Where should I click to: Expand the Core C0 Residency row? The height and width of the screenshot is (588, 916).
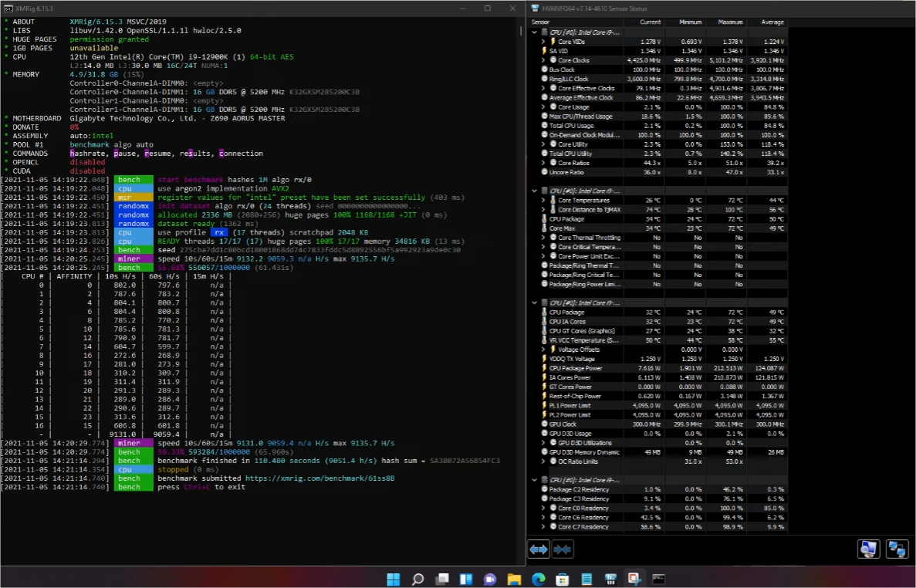(543, 508)
